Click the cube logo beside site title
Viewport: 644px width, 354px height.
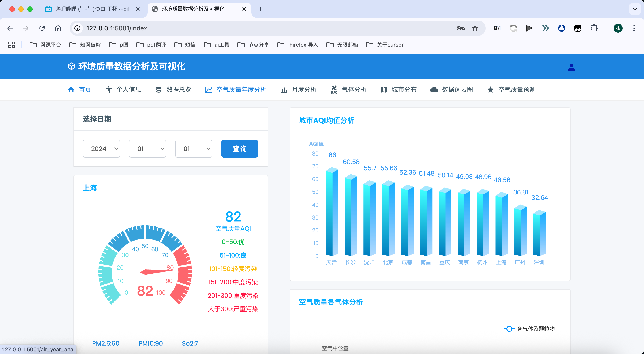click(72, 66)
